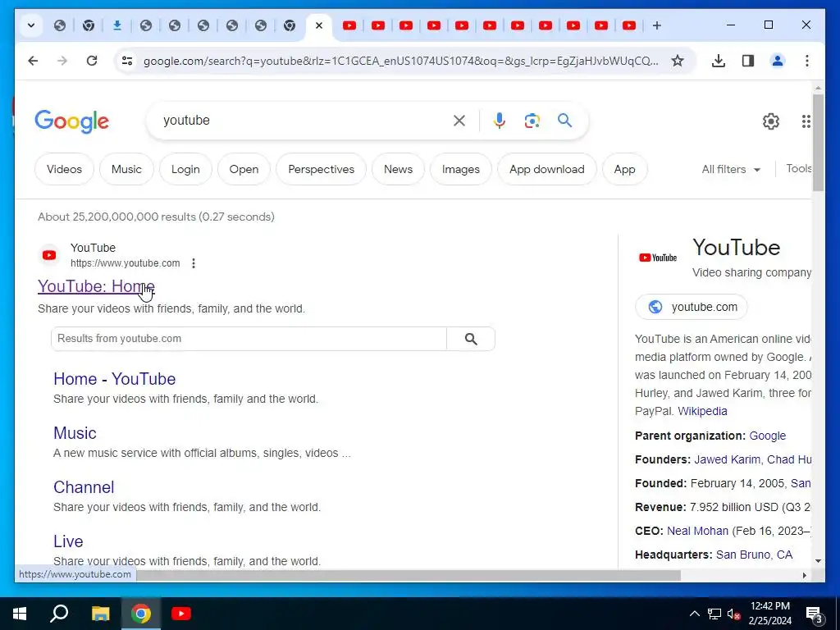Clear the search box with X
The width and height of the screenshot is (840, 630).
pos(459,121)
